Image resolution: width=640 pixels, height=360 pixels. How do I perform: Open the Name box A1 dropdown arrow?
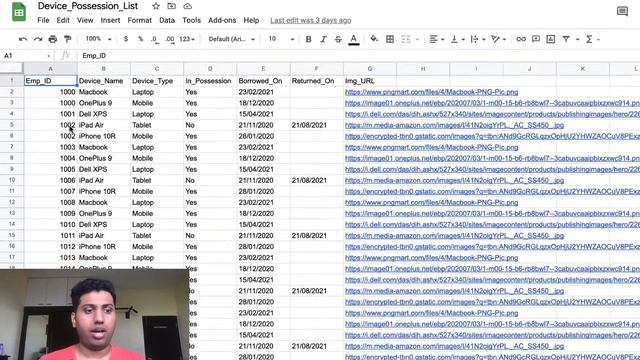point(49,56)
